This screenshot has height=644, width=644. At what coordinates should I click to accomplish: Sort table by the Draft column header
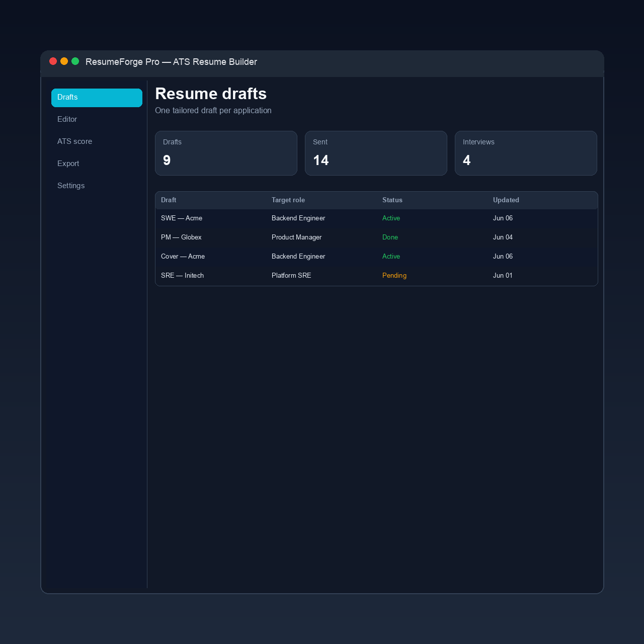pyautogui.click(x=169, y=200)
